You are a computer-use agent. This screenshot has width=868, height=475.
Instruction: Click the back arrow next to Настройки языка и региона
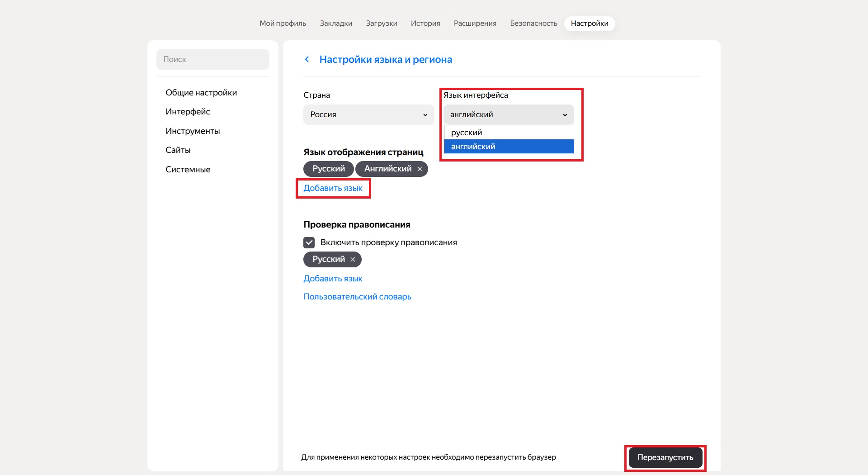click(x=307, y=60)
